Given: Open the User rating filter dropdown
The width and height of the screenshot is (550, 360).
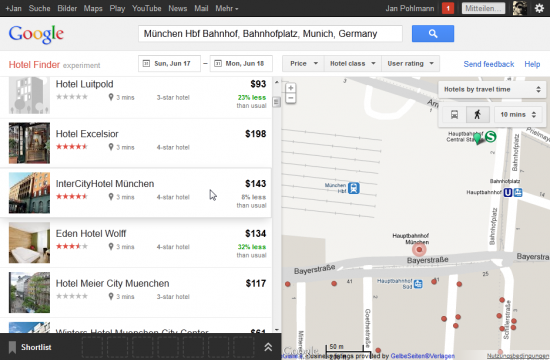Looking at the screenshot, I should click(410, 64).
